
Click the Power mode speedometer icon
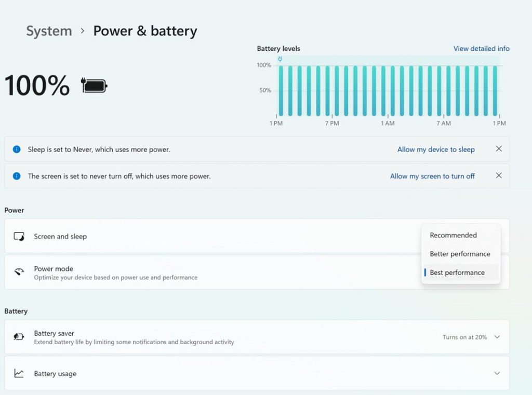(x=18, y=271)
